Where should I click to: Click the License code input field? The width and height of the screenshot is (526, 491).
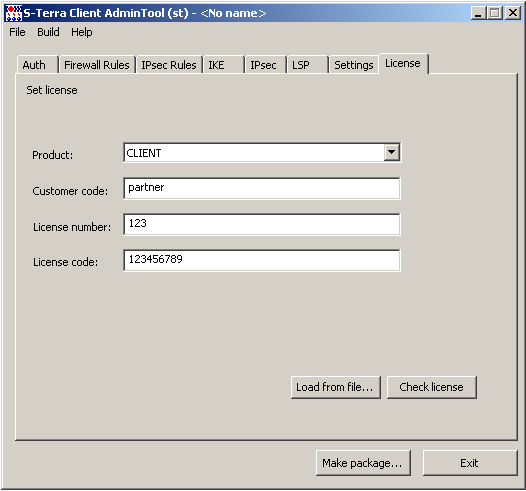coord(262,260)
